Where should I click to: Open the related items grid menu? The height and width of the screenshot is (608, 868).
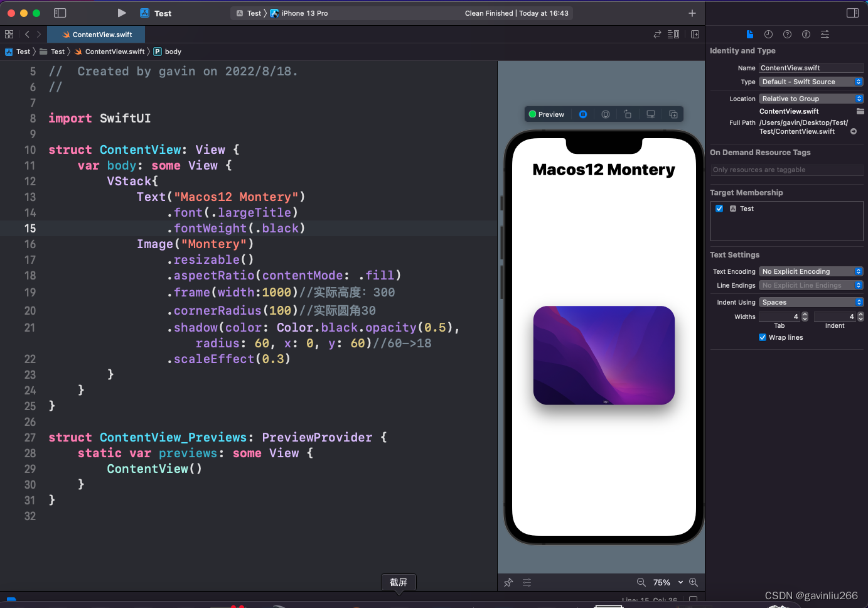(x=9, y=35)
